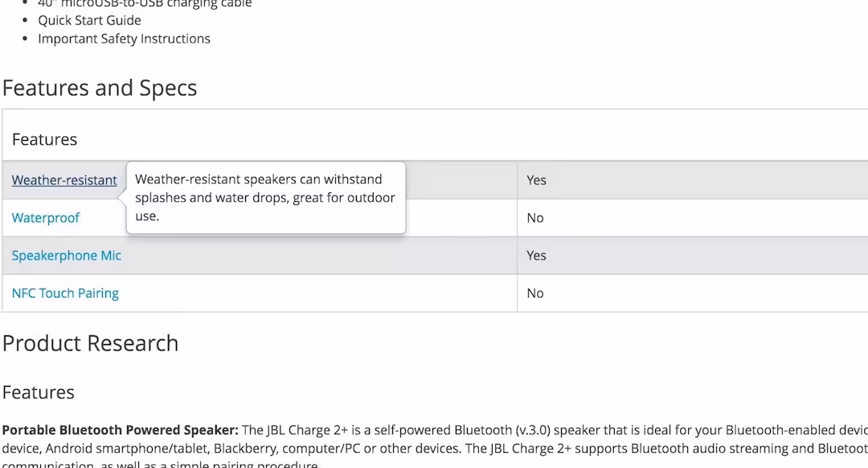Select the Speakerphone Mic link

pyautogui.click(x=67, y=256)
